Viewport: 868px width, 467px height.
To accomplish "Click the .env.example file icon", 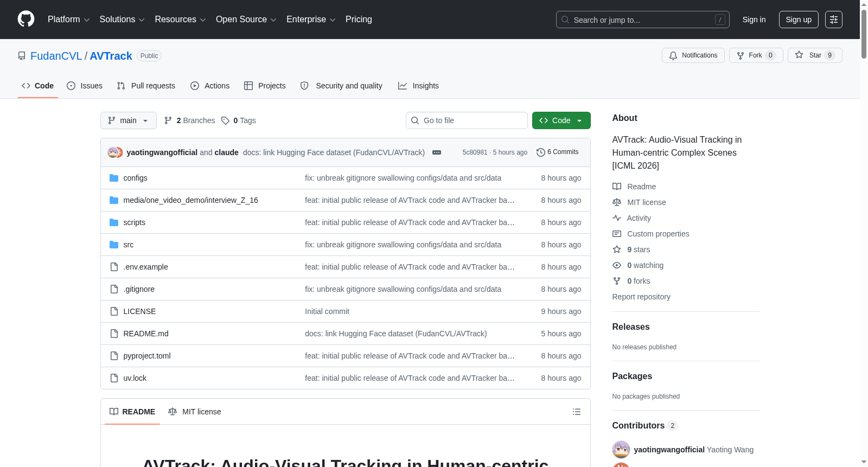I will click(x=114, y=267).
